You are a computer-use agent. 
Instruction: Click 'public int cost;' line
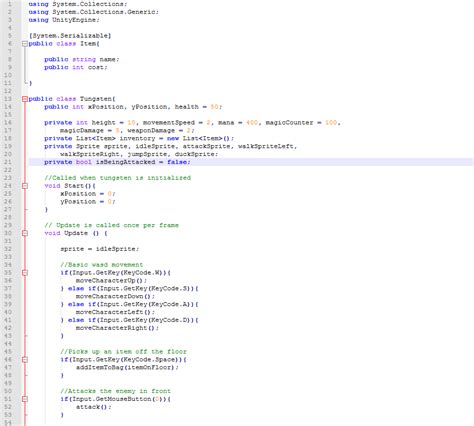click(x=76, y=67)
